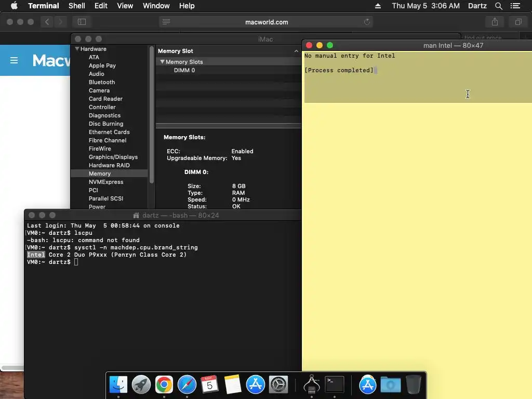Open the Terminal menu
532x399 pixels.
(x=44, y=6)
